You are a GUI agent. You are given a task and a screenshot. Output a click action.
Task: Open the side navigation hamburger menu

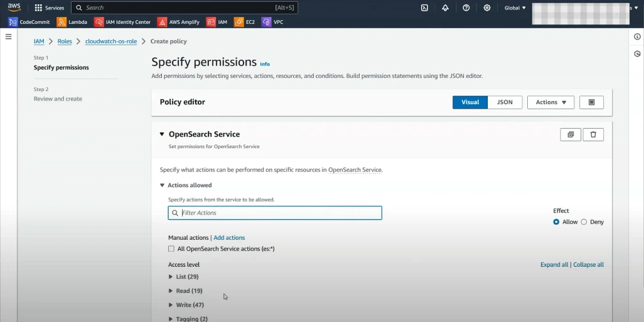[x=9, y=36]
